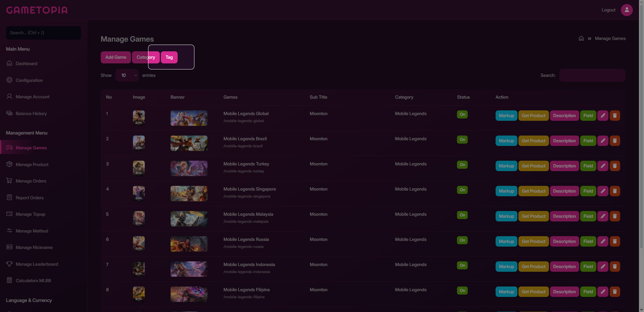644x312 pixels.
Task: Click Get Product for Mobile Legends Brazil
Action: click(x=534, y=141)
